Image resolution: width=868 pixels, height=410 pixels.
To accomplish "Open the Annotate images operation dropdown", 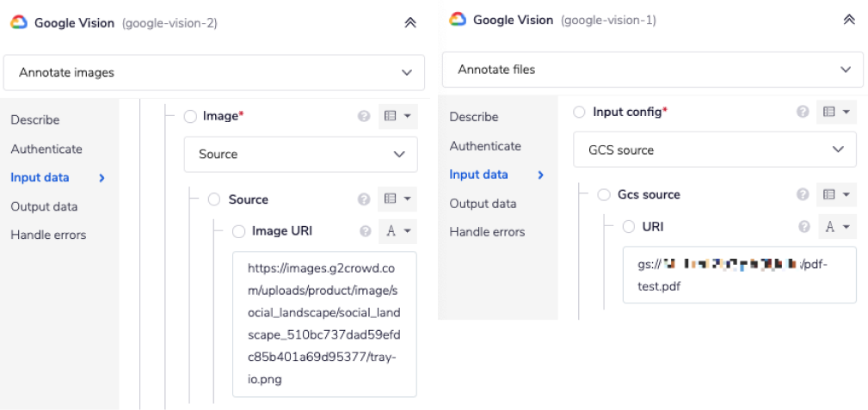I will [x=214, y=73].
